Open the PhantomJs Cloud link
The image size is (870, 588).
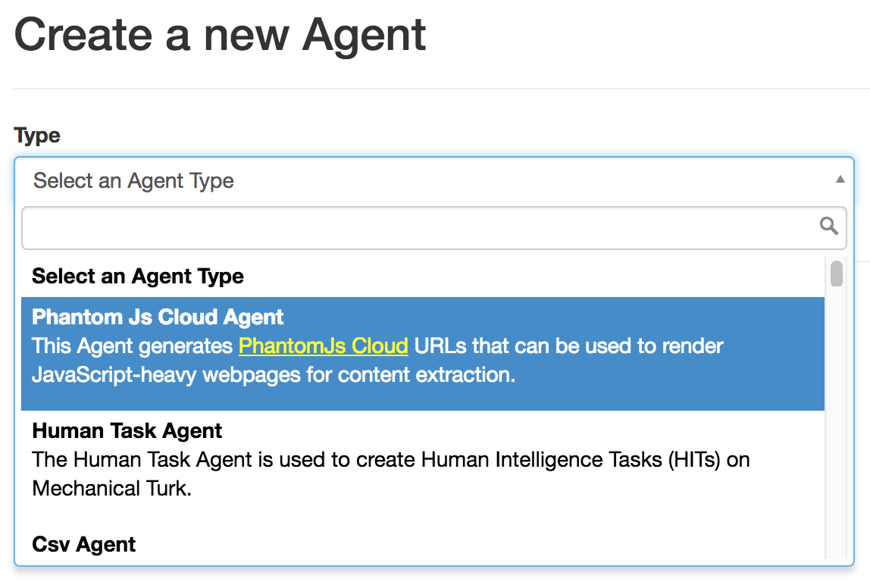[324, 346]
